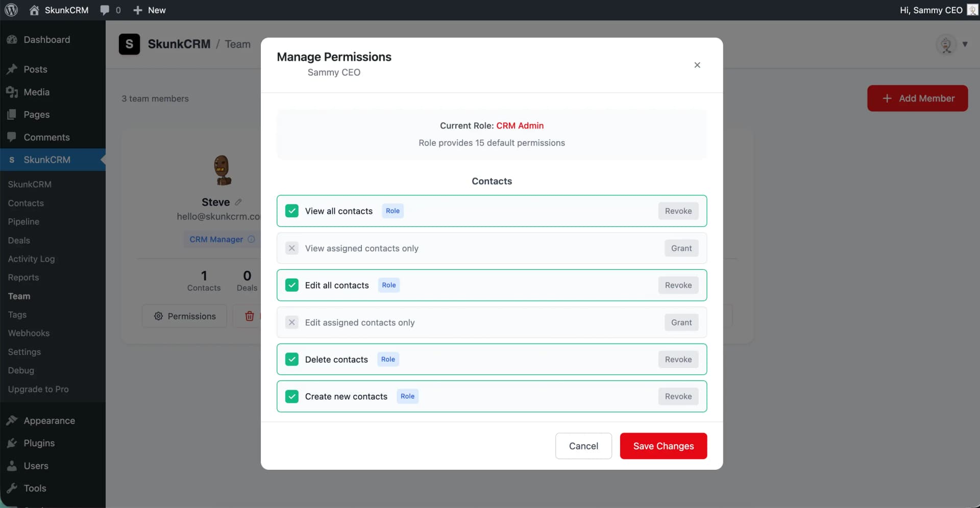Grant the View assigned contacts only permission
This screenshot has height=508, width=980.
point(681,248)
